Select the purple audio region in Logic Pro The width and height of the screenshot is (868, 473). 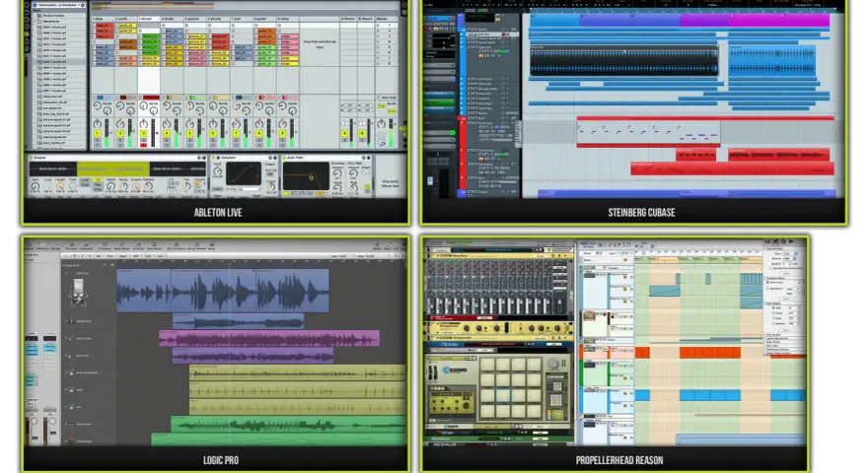(x=253, y=355)
